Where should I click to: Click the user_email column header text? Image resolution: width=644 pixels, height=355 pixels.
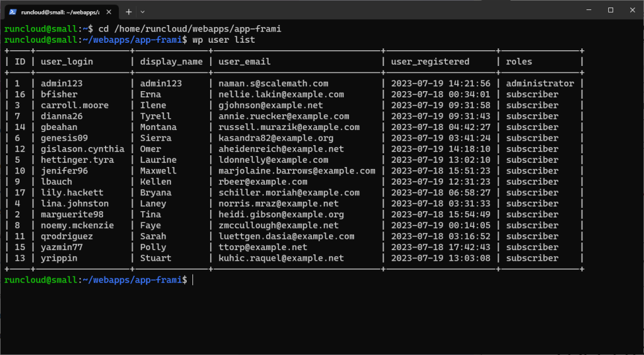coord(245,62)
